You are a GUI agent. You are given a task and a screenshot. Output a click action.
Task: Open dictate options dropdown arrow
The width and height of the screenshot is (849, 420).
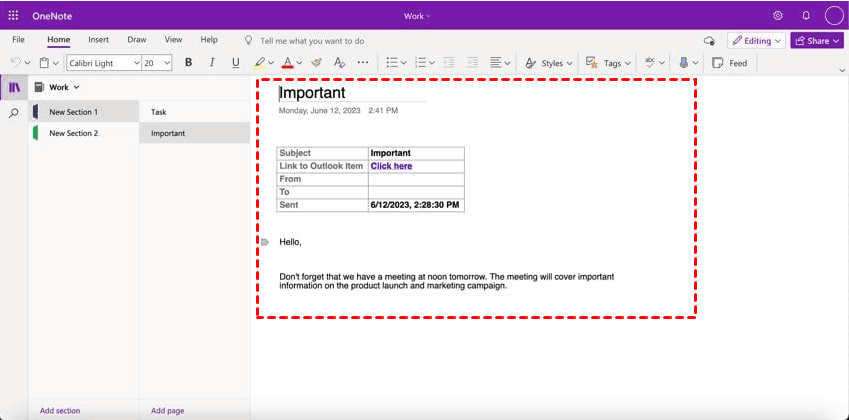pyautogui.click(x=696, y=63)
